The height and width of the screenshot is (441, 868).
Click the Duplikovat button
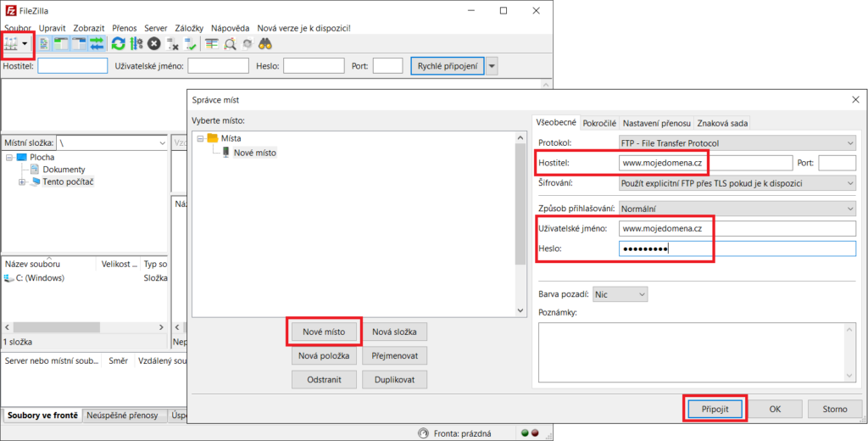tap(394, 380)
